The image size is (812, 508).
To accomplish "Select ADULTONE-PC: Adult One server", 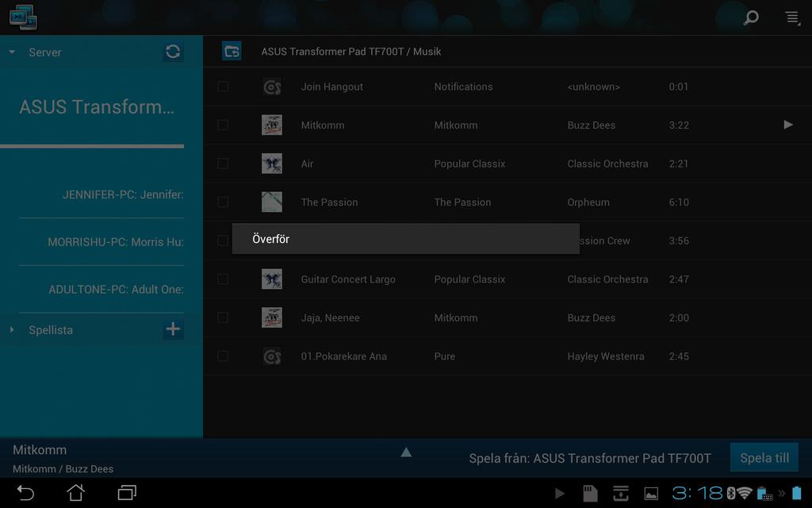I will point(116,289).
